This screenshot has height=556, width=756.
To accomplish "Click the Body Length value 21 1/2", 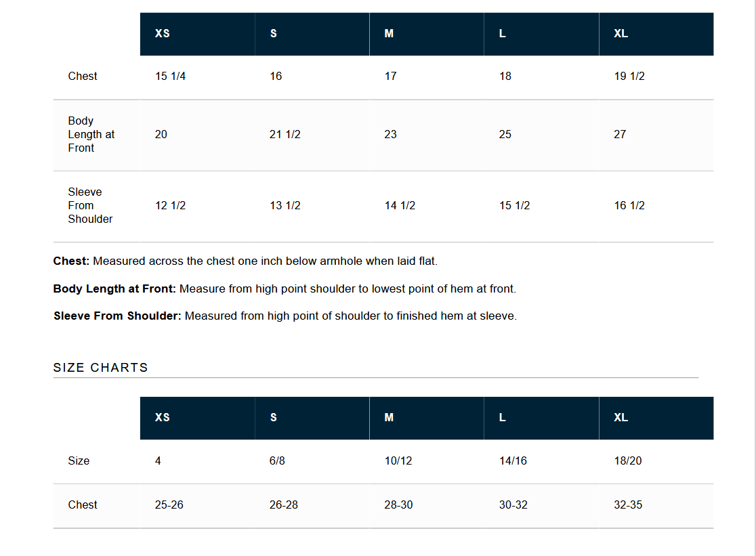I will point(285,134).
